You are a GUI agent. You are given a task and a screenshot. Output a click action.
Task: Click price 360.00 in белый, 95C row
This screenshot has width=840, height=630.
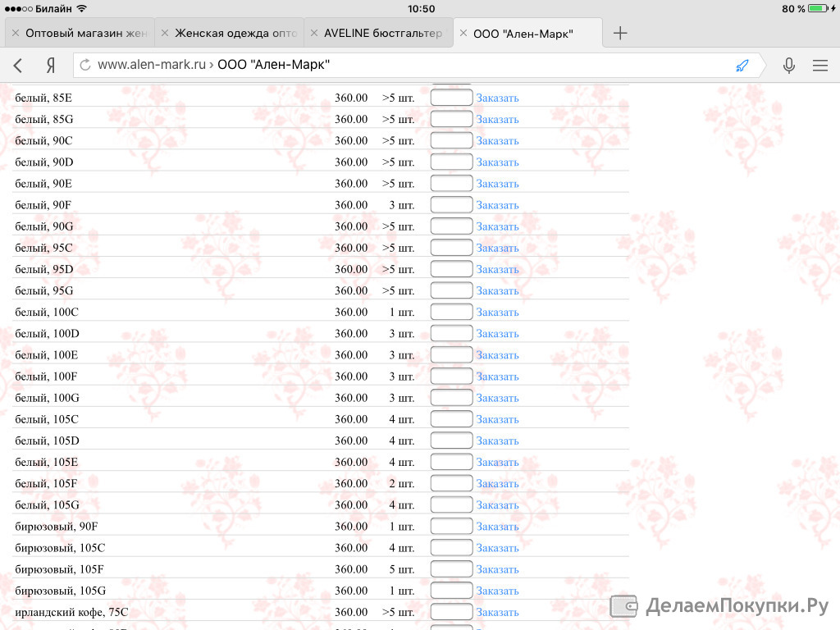coord(351,248)
